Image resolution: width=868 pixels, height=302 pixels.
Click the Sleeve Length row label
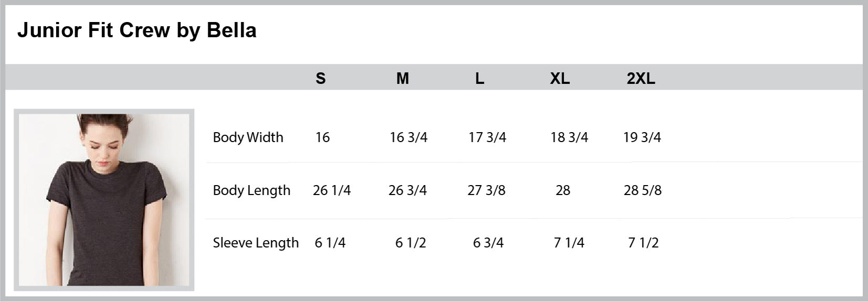256,243
